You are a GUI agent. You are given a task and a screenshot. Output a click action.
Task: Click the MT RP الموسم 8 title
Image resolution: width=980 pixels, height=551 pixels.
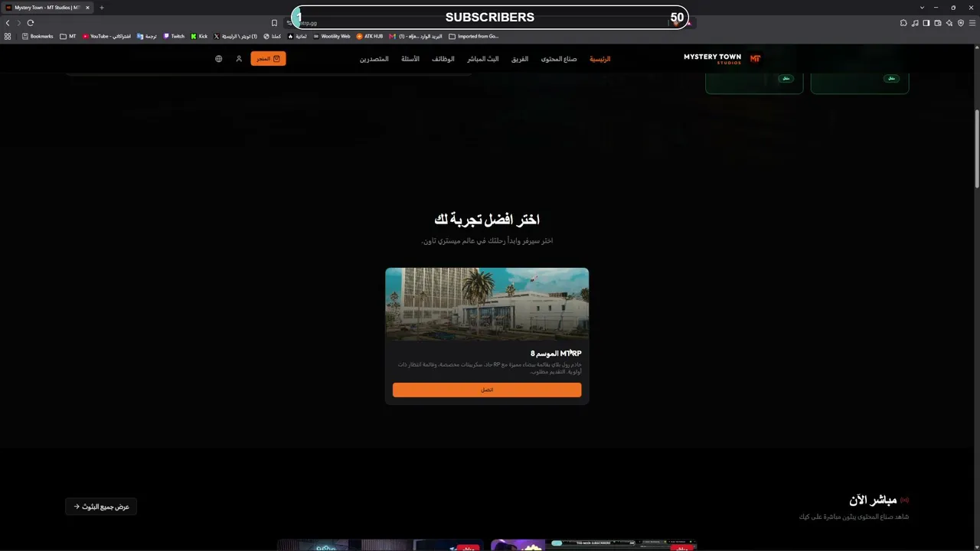click(x=556, y=354)
